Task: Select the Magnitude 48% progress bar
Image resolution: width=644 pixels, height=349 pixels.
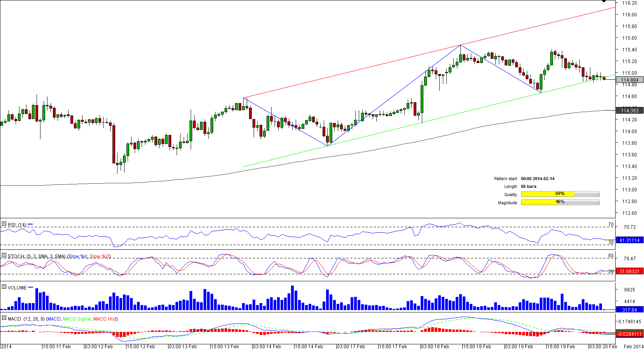Action: click(560, 202)
